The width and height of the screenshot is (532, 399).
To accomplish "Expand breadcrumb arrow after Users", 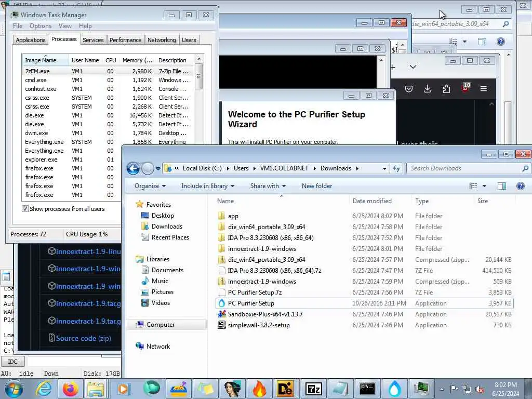I will [x=254, y=168].
